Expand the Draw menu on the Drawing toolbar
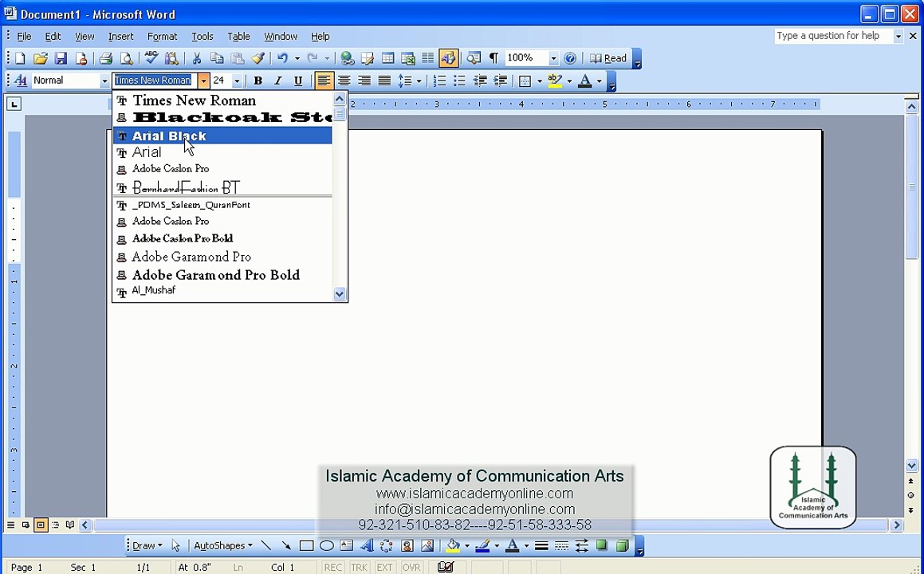 tap(147, 546)
